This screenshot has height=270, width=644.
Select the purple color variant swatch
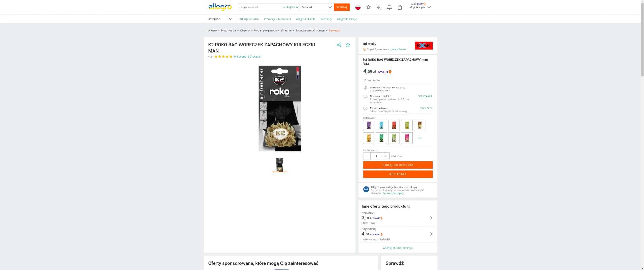[369, 125]
